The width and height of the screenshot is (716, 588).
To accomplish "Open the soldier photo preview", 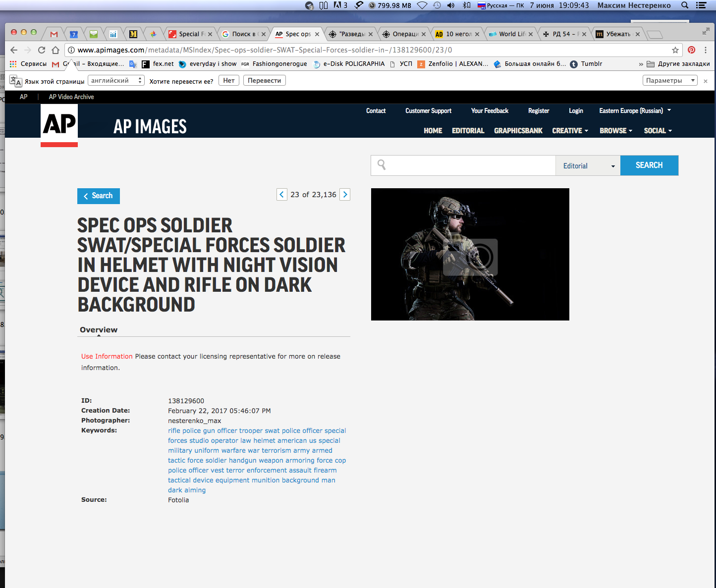I will coord(470,254).
